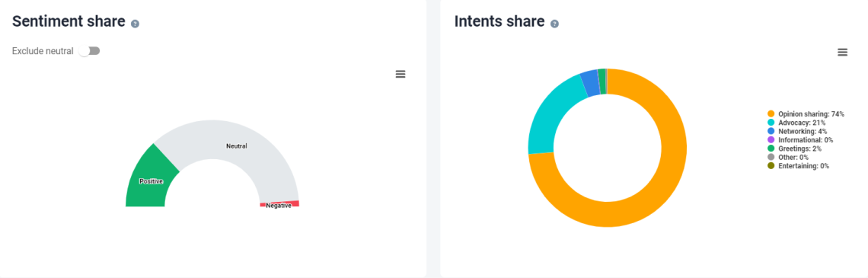Select the Entertaining legend item
868x278 pixels.
pos(798,165)
